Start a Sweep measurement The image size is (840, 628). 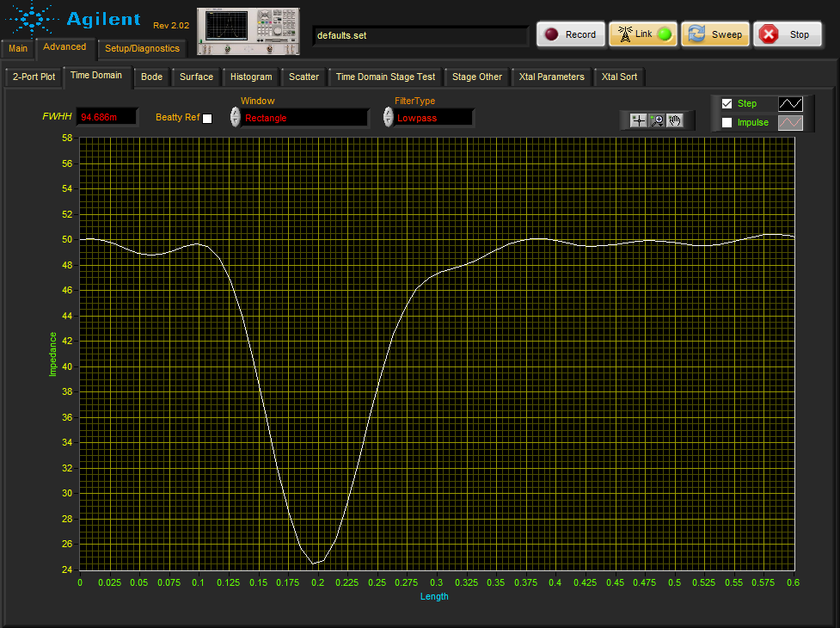click(715, 34)
